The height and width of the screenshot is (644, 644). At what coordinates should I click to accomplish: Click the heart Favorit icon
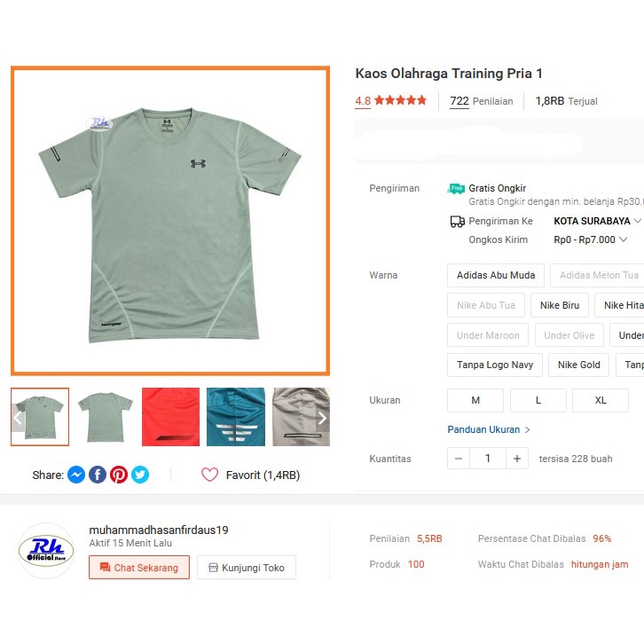(209, 475)
